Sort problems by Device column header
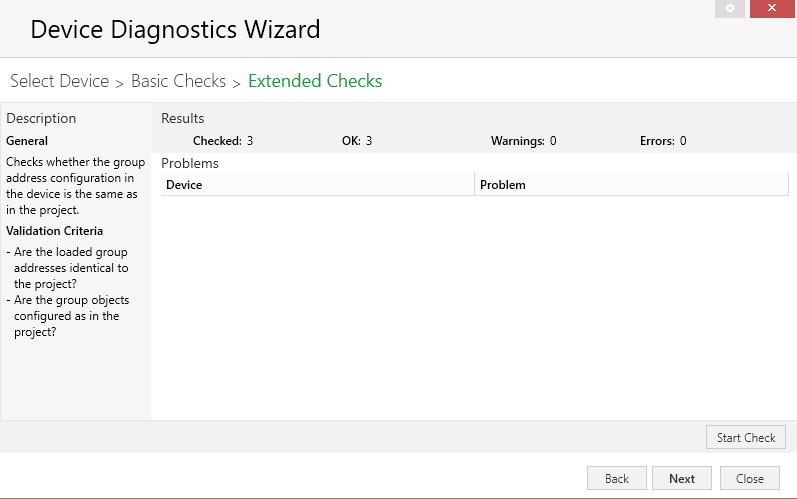797x499 pixels. point(318,184)
